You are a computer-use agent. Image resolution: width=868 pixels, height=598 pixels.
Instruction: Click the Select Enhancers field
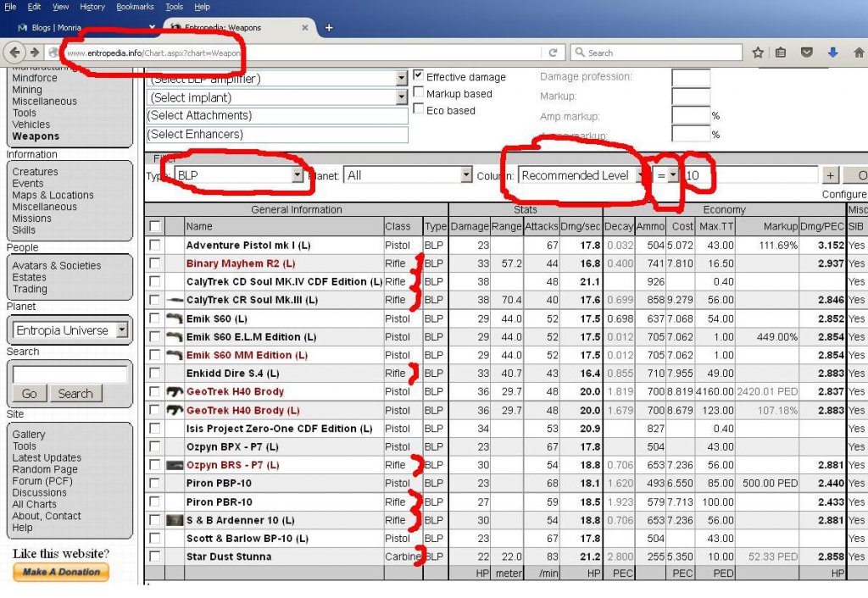pyautogui.click(x=278, y=135)
